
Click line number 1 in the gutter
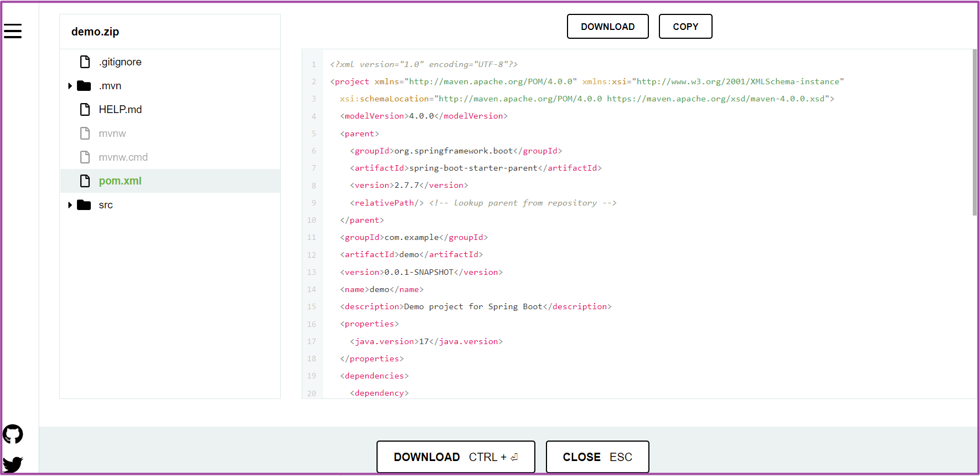[x=313, y=64]
